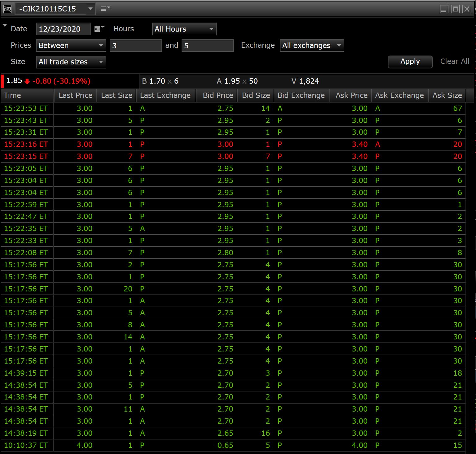Sort by the Last Price column header

[x=75, y=95]
